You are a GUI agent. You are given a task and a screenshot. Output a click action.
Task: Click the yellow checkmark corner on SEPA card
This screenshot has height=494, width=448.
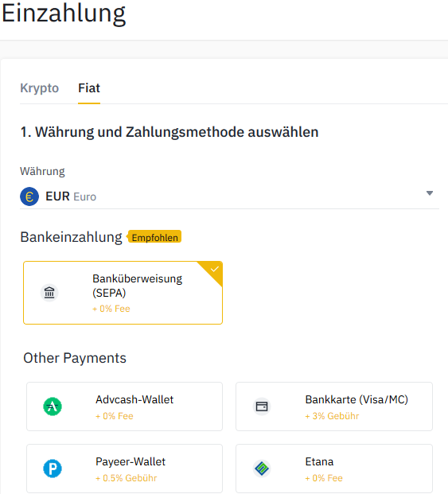click(x=211, y=273)
